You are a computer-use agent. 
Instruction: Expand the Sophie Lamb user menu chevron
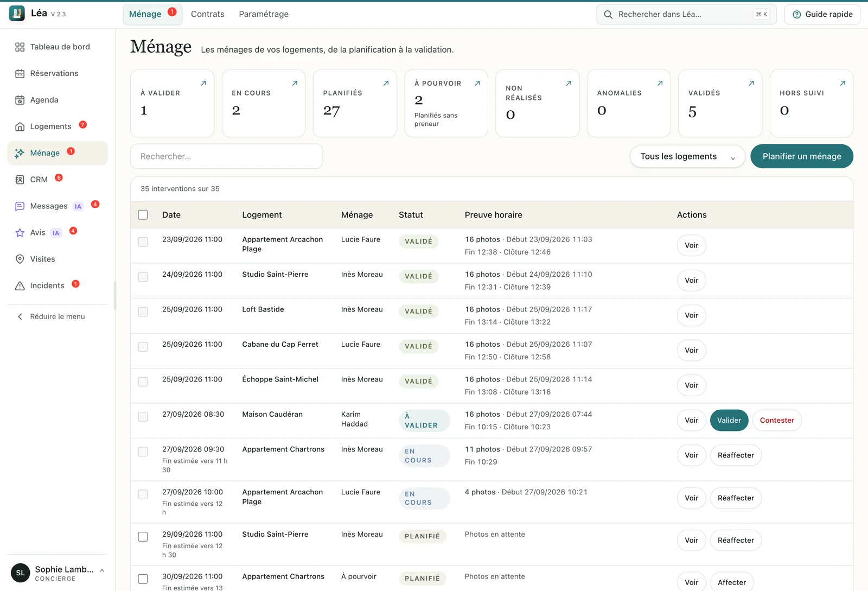[102, 570]
